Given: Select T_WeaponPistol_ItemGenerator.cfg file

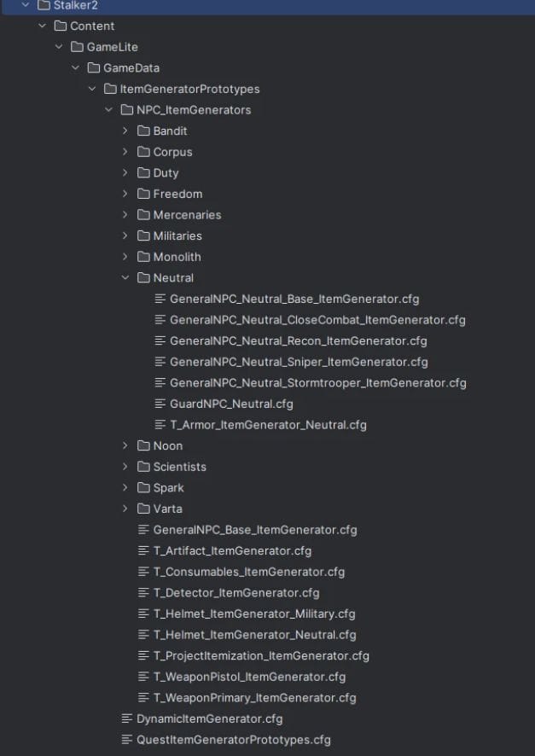Looking at the screenshot, I should [249, 677].
